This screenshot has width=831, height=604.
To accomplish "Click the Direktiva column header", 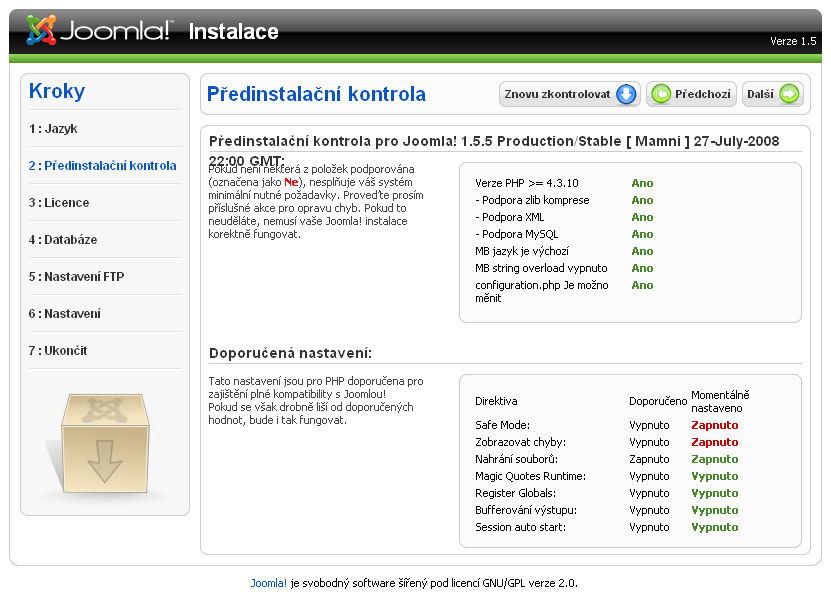I will (x=496, y=401).
